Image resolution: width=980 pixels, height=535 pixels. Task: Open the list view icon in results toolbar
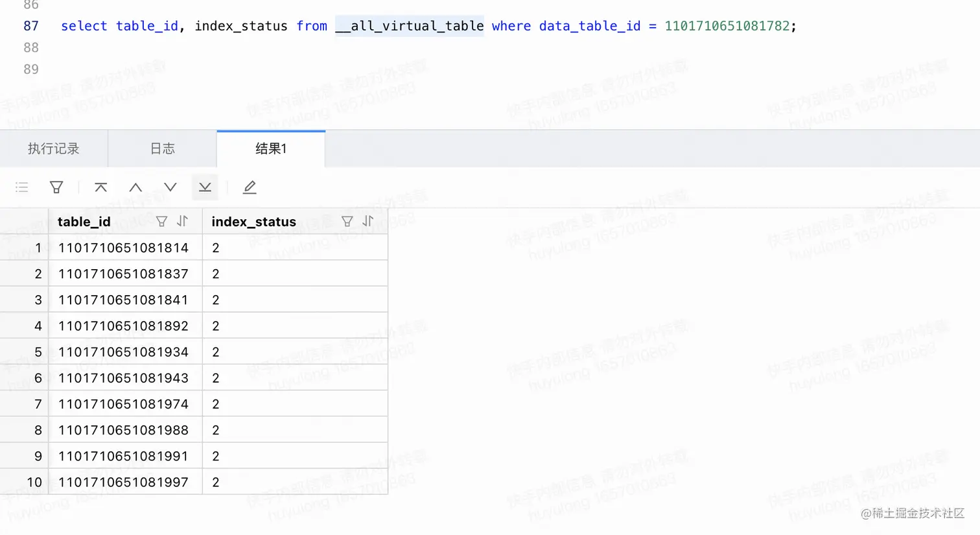tap(22, 187)
